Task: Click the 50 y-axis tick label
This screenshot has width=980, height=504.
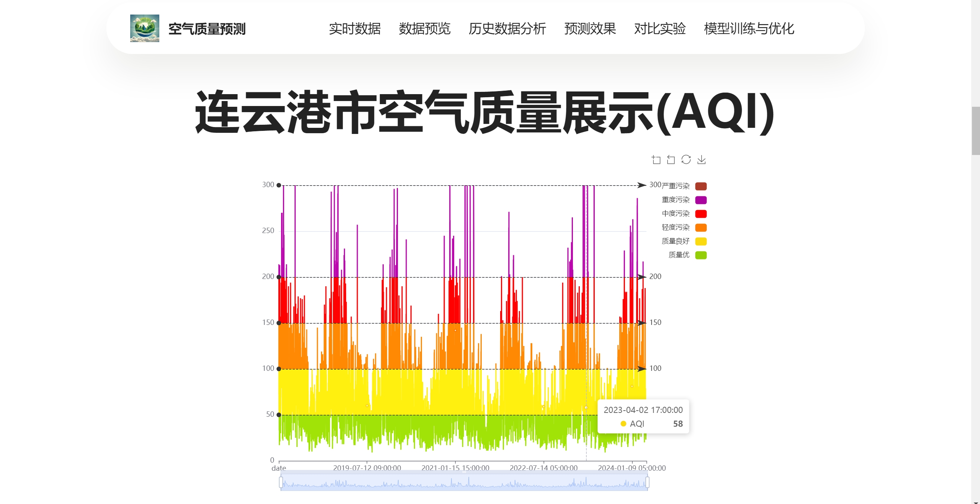Action: pos(270,414)
